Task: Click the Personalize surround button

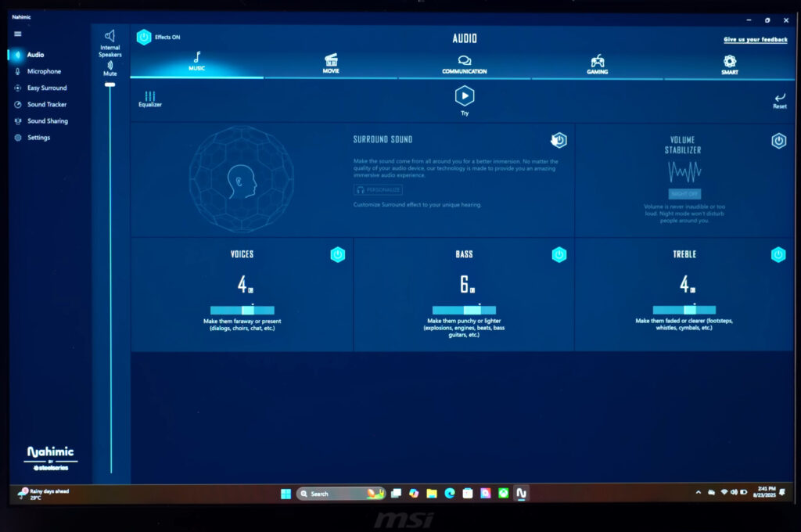Action: tap(378, 190)
